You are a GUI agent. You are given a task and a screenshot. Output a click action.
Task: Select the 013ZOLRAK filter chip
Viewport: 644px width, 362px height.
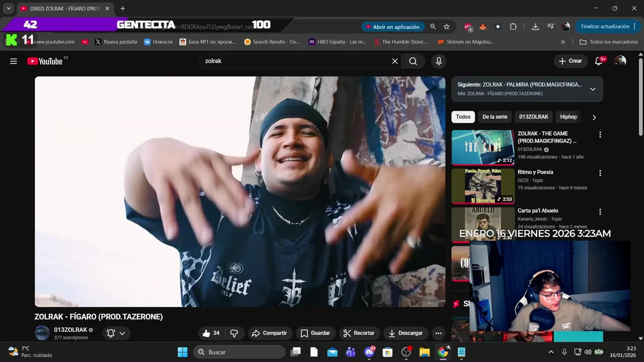pyautogui.click(x=534, y=117)
